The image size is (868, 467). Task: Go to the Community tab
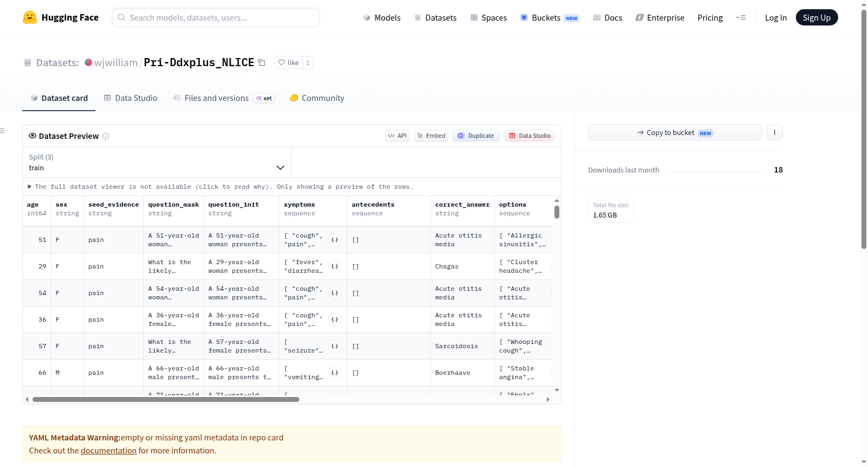(317, 98)
